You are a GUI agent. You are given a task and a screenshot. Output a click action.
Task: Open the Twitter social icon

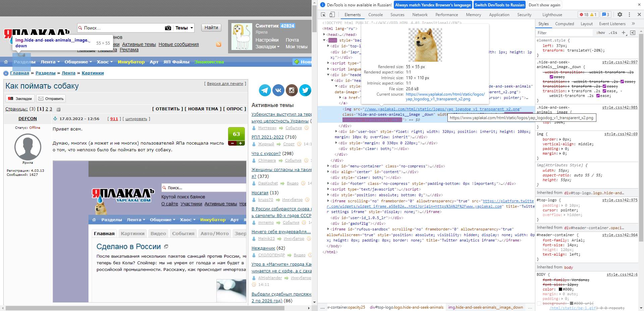305,90
